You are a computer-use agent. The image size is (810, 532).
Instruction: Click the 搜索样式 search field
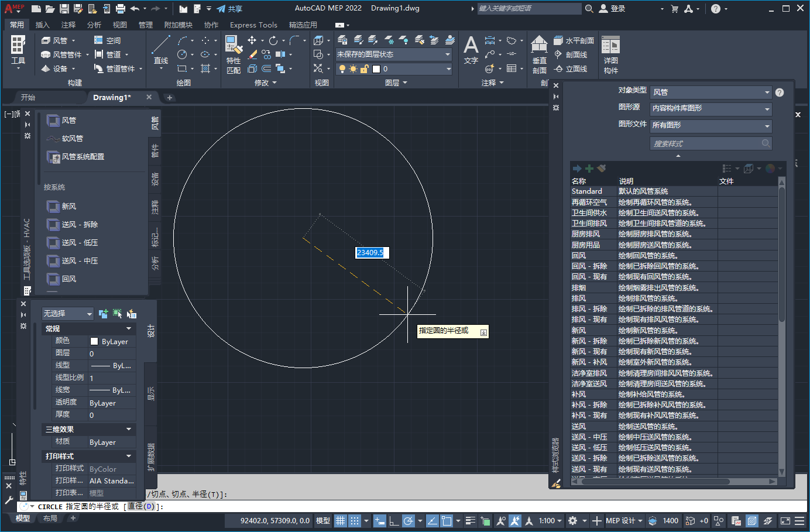pyautogui.click(x=708, y=143)
